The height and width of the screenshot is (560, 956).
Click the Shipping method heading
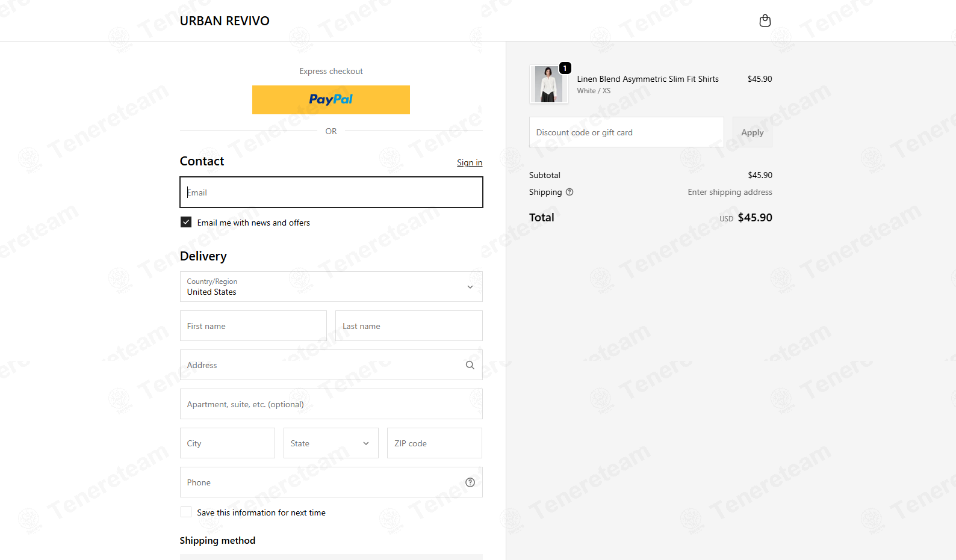tap(217, 541)
